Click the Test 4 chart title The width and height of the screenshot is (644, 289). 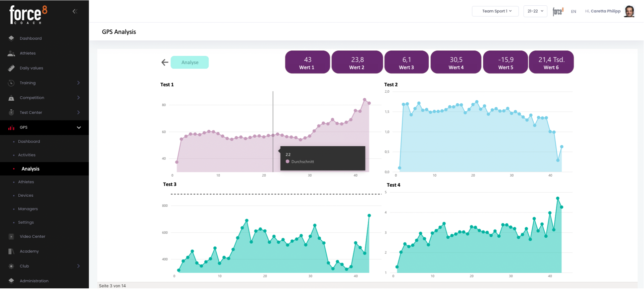pos(393,185)
